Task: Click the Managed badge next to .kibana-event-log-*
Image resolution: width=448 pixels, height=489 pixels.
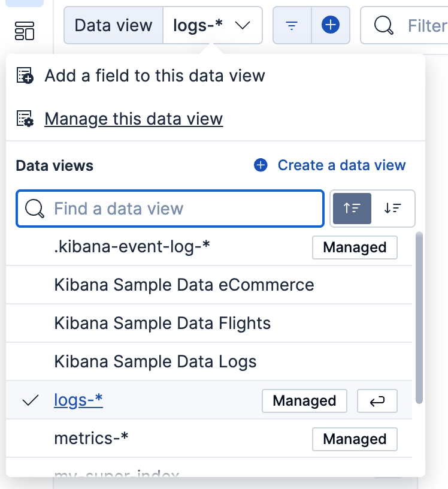Action: coord(355,247)
